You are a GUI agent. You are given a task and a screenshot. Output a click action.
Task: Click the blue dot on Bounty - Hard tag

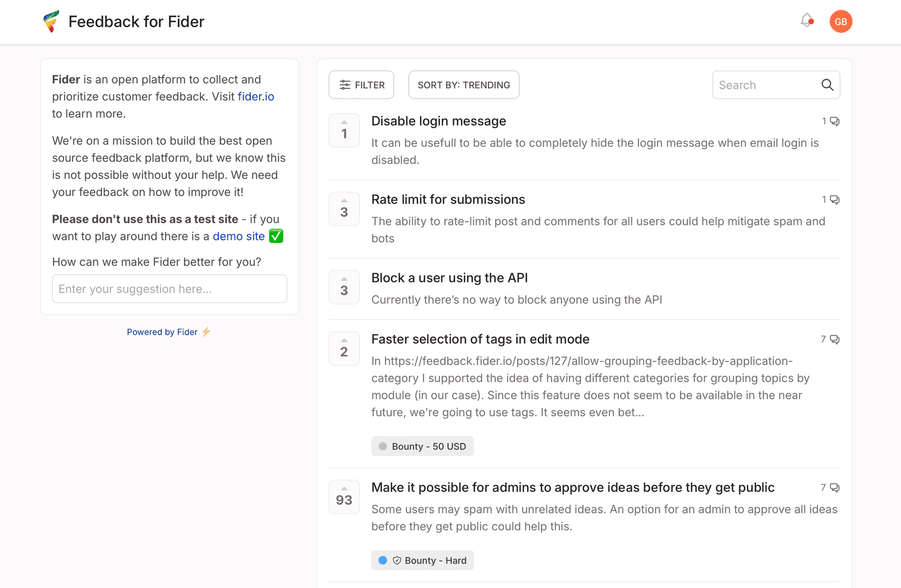tap(382, 560)
